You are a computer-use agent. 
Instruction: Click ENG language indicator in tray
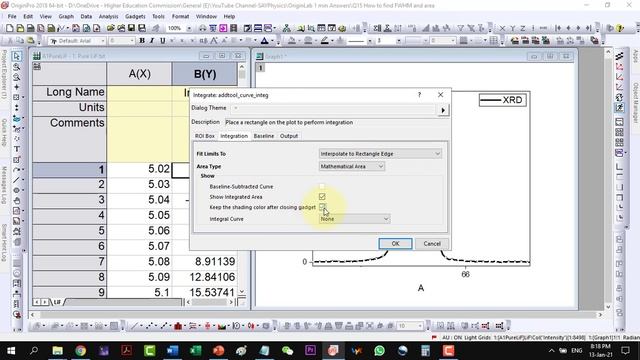coord(577,351)
